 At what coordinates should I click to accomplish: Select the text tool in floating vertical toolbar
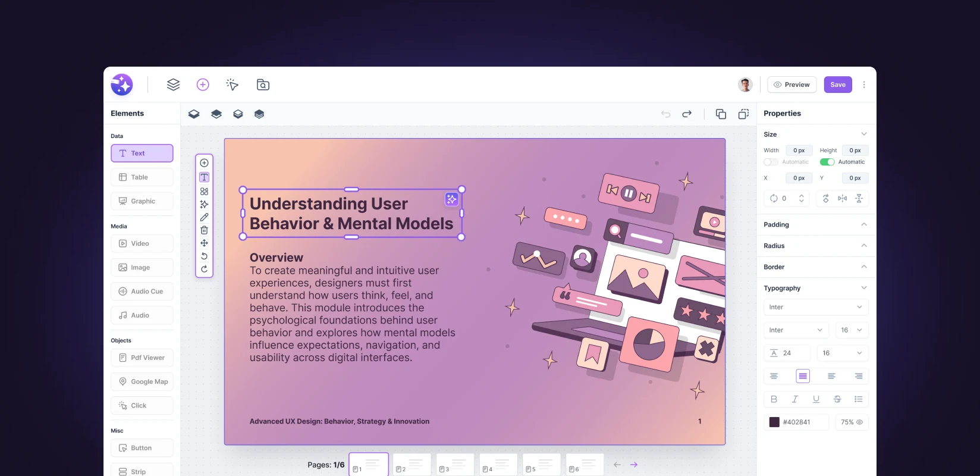[204, 177]
